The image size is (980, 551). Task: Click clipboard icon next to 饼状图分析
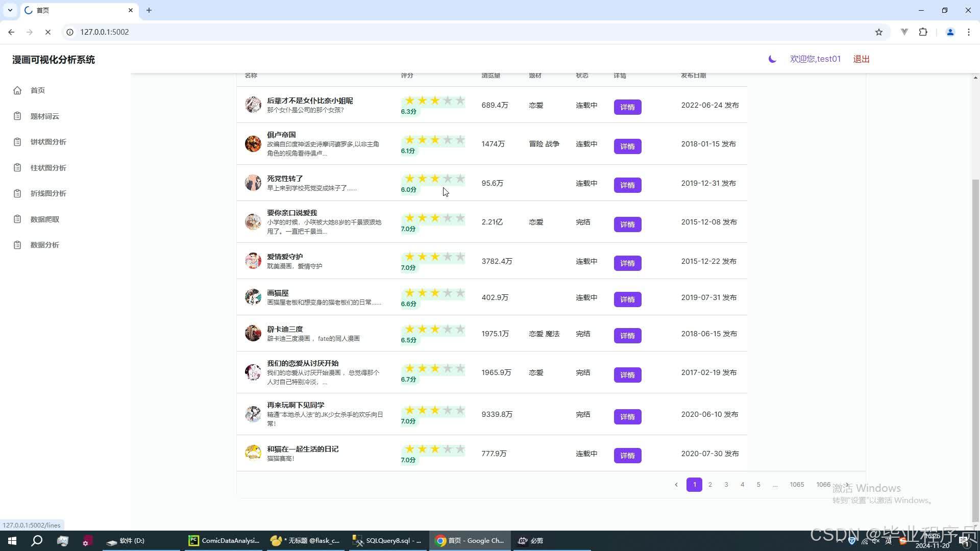point(17,142)
